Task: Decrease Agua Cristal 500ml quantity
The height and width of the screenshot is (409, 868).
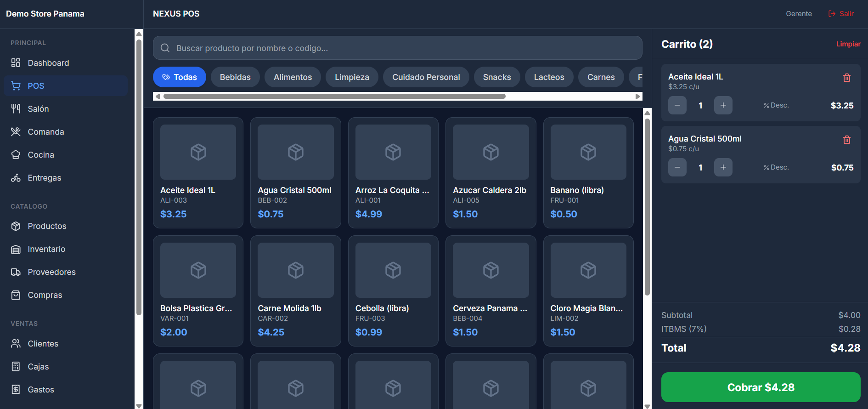Action: coord(677,167)
